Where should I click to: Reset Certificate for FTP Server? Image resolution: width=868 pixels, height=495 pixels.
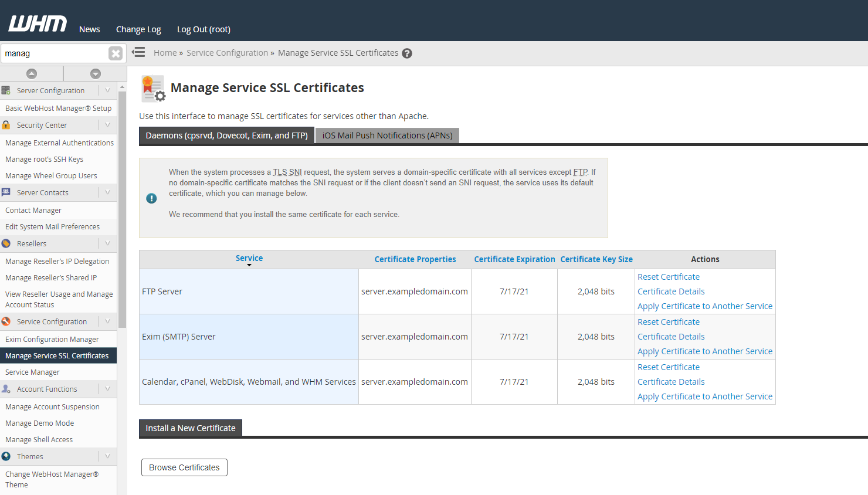click(x=669, y=277)
